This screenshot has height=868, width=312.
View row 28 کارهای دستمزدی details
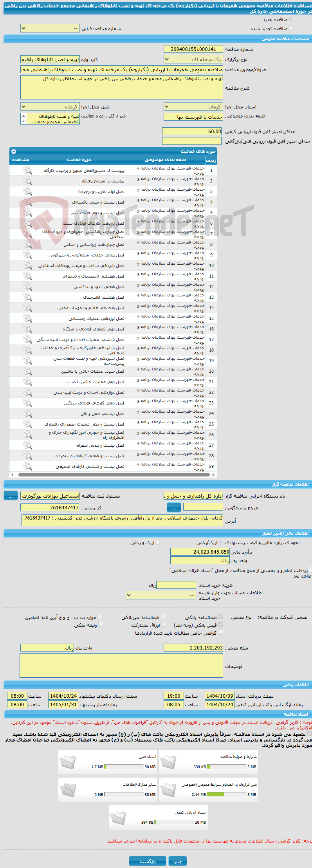27,456
